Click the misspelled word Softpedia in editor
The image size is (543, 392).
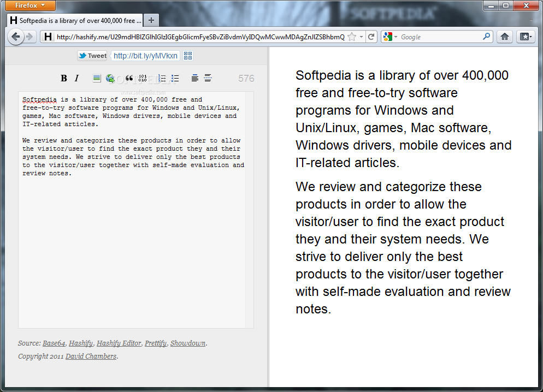pyautogui.click(x=39, y=100)
